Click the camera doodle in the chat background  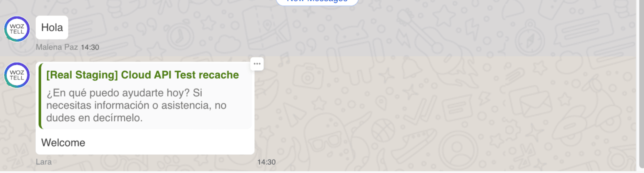pos(308,78)
